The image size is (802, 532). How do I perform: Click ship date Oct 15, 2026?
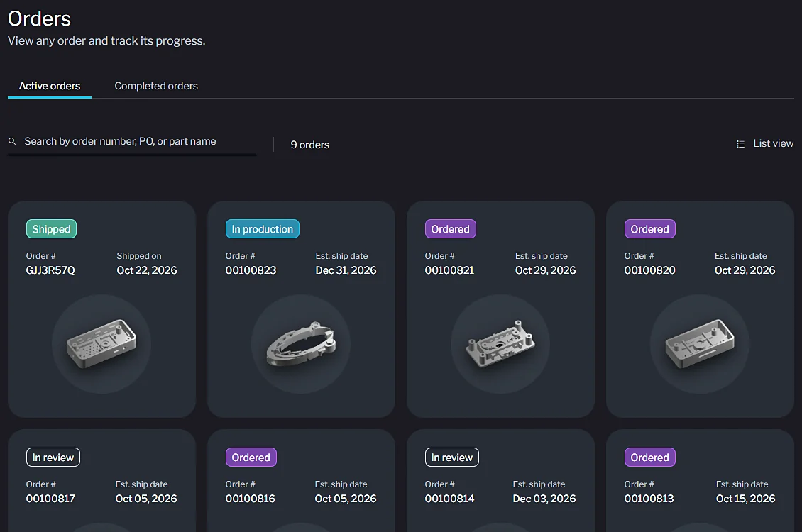(x=746, y=499)
